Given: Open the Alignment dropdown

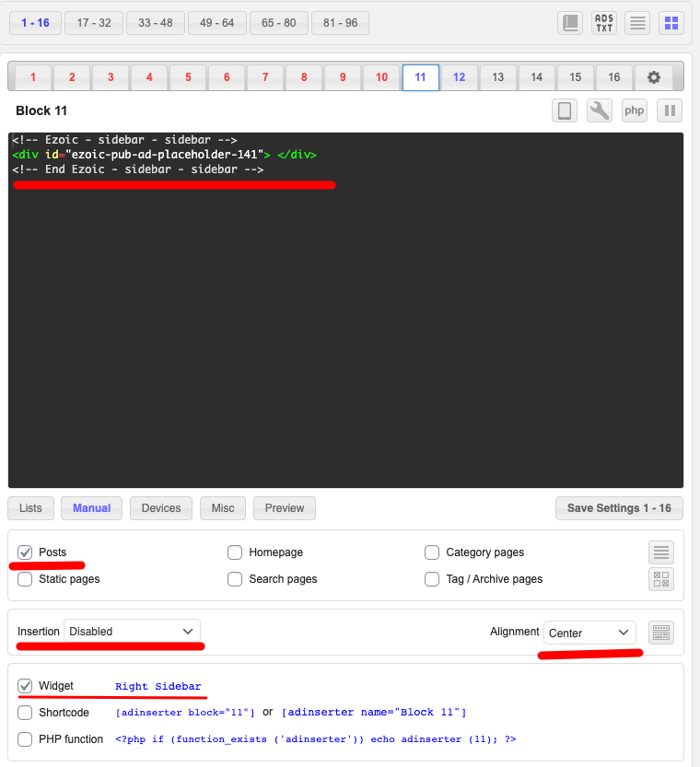Looking at the screenshot, I should [x=589, y=633].
